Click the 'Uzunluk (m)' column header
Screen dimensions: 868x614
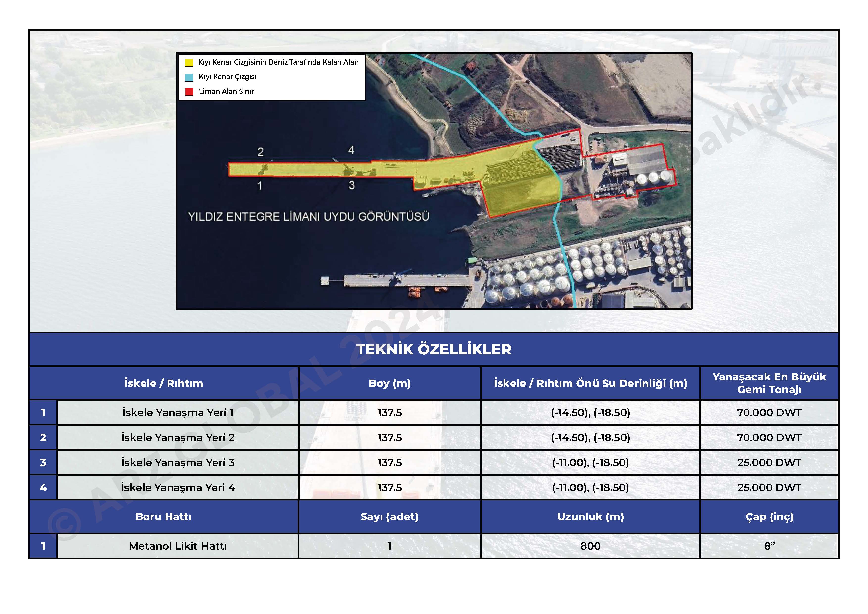pos(591,517)
